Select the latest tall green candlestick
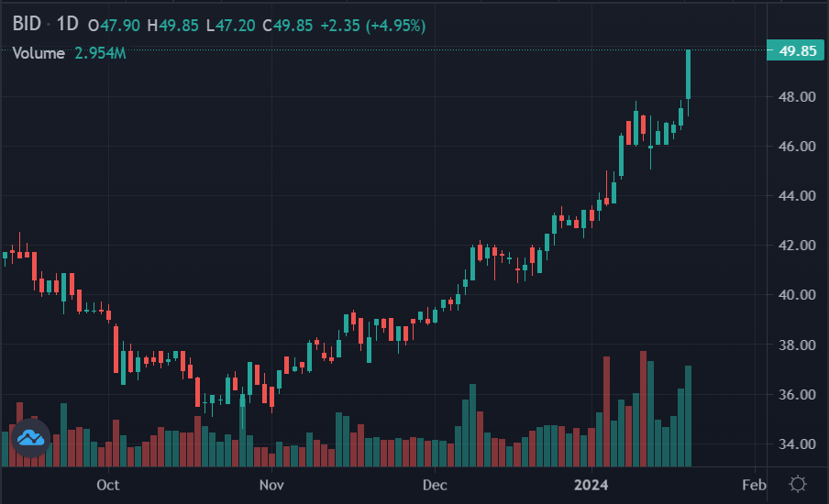Screen dimensions: 829x504 (688, 74)
